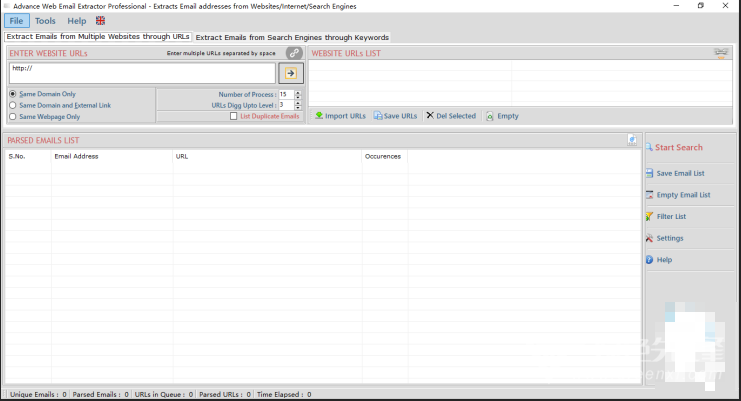Click the Number of Process value field

286,94
